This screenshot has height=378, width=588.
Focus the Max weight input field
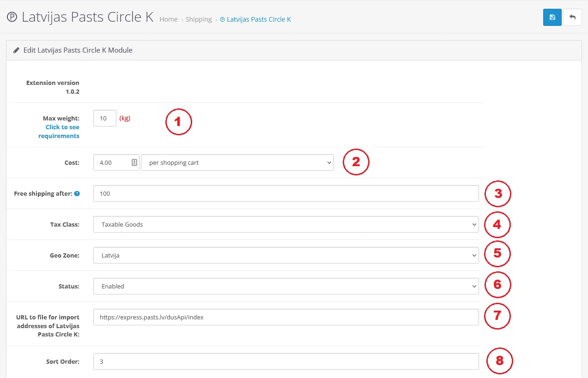104,118
